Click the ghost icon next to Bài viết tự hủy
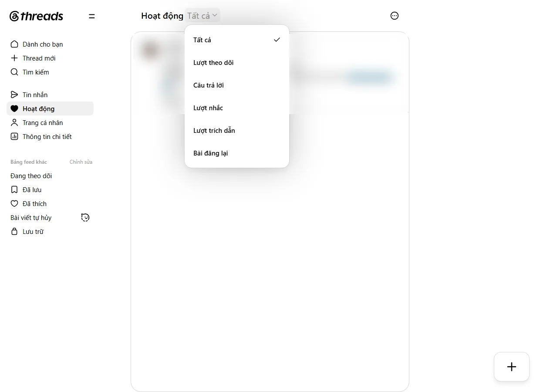540x392 pixels. 85,217
